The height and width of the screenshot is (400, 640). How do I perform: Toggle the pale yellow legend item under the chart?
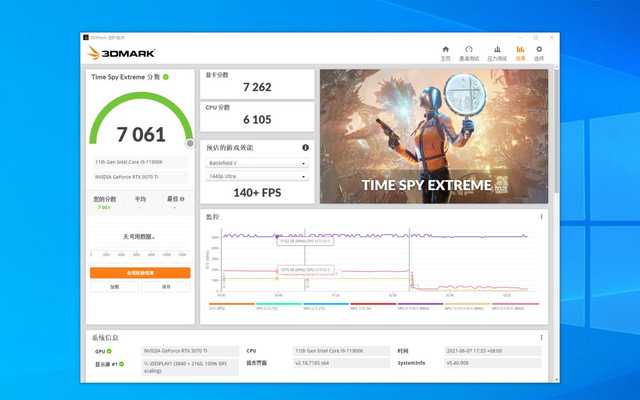tap(467, 306)
